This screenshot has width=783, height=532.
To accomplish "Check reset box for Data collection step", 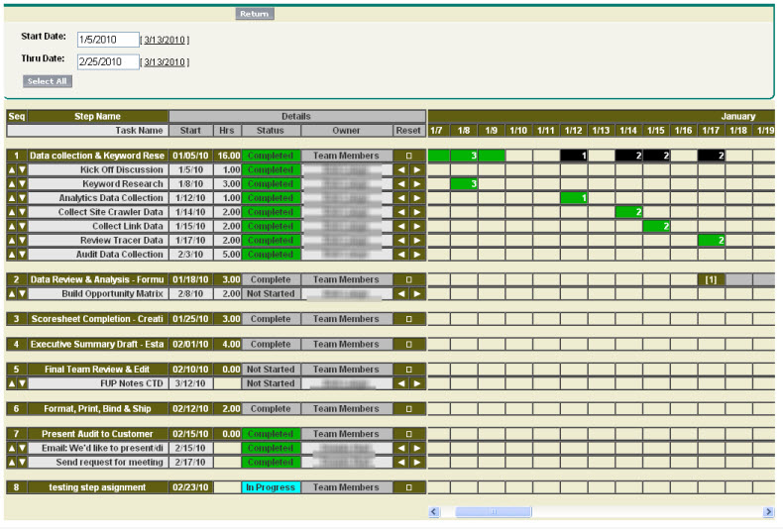I will click(x=409, y=156).
